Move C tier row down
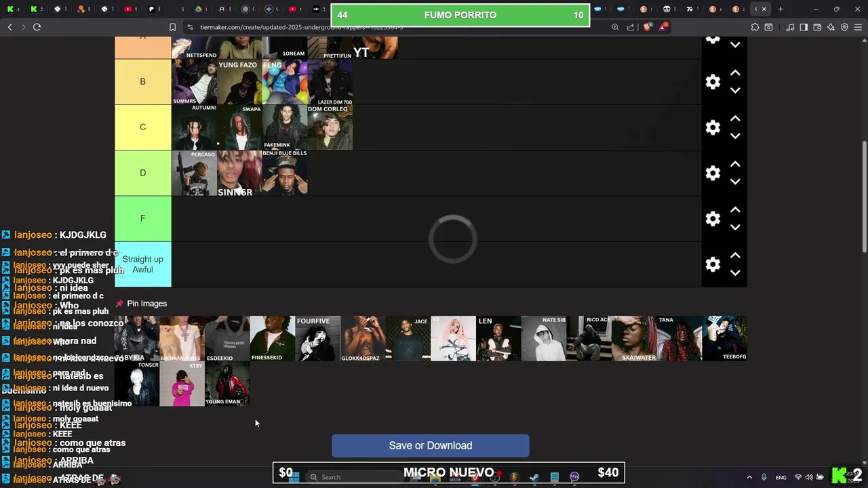 click(735, 136)
